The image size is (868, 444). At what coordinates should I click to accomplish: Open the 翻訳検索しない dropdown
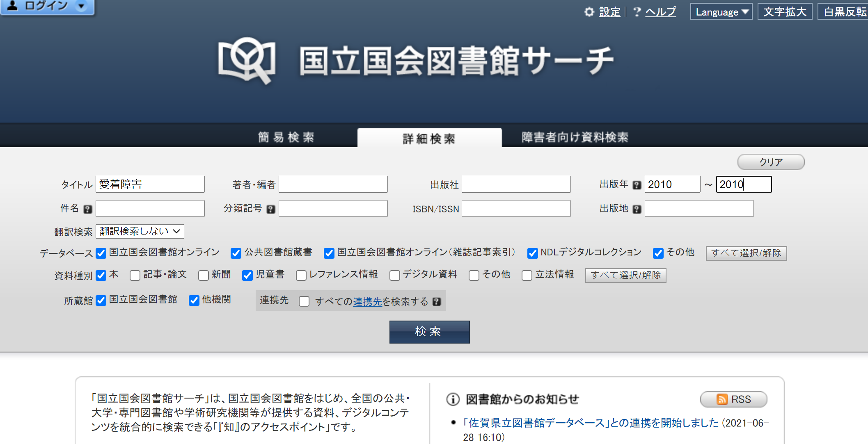click(x=140, y=232)
